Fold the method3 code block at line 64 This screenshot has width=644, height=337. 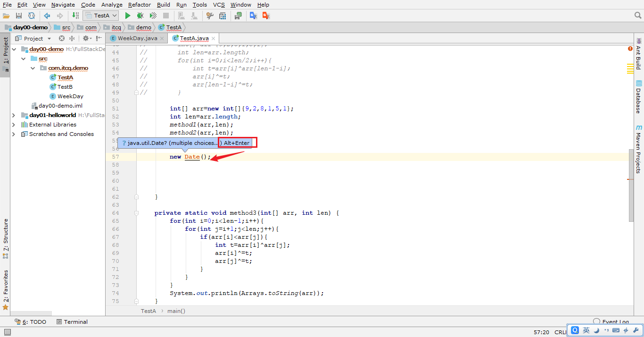[x=136, y=213]
